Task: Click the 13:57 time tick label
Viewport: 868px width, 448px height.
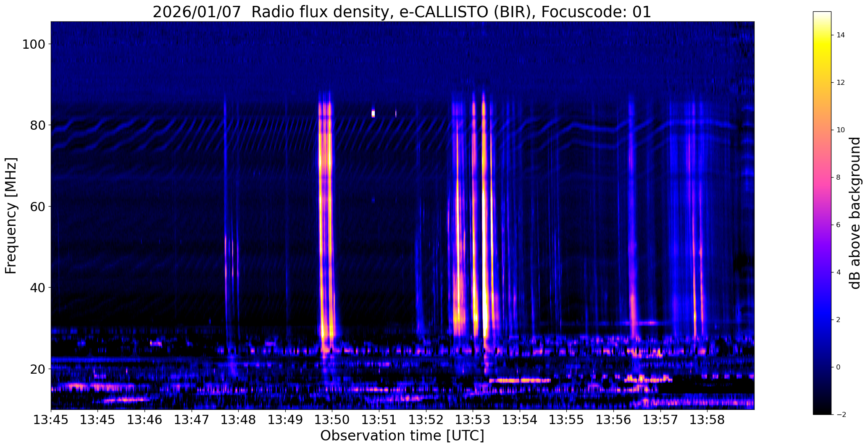Action: 660,420
